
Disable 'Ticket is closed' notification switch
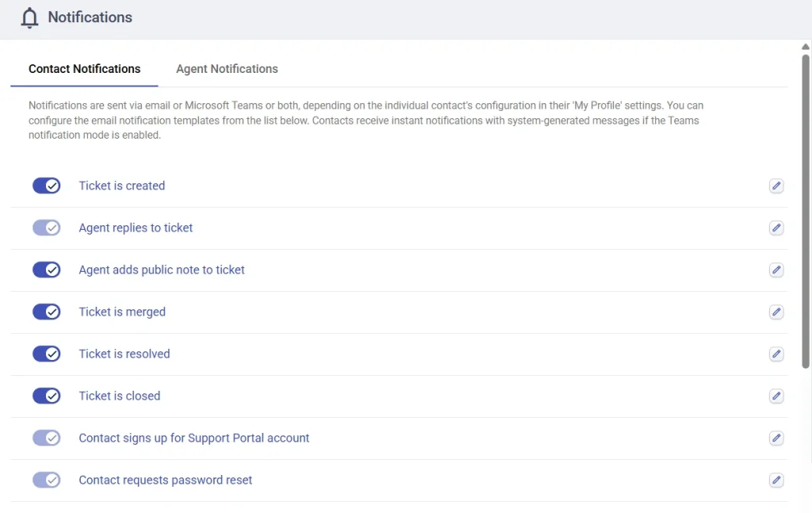click(x=46, y=396)
